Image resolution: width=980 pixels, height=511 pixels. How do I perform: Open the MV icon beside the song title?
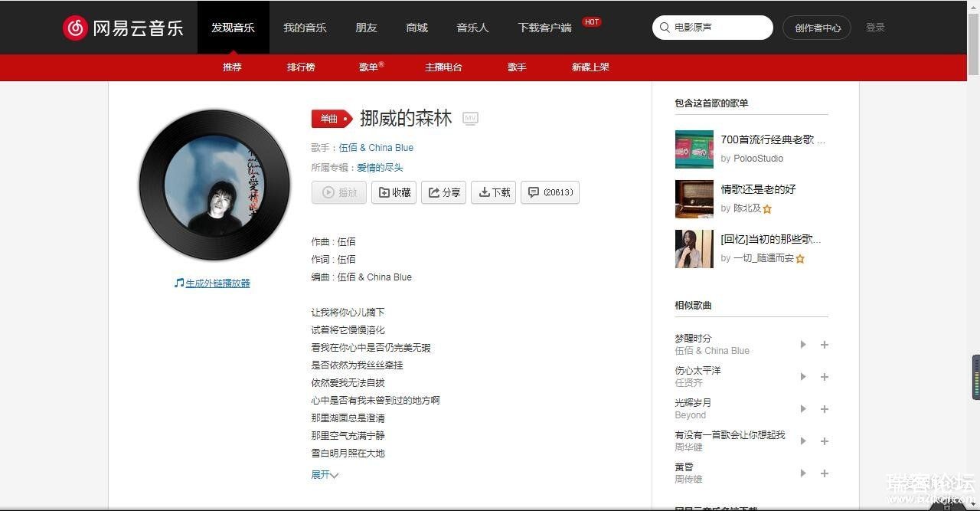click(x=470, y=118)
